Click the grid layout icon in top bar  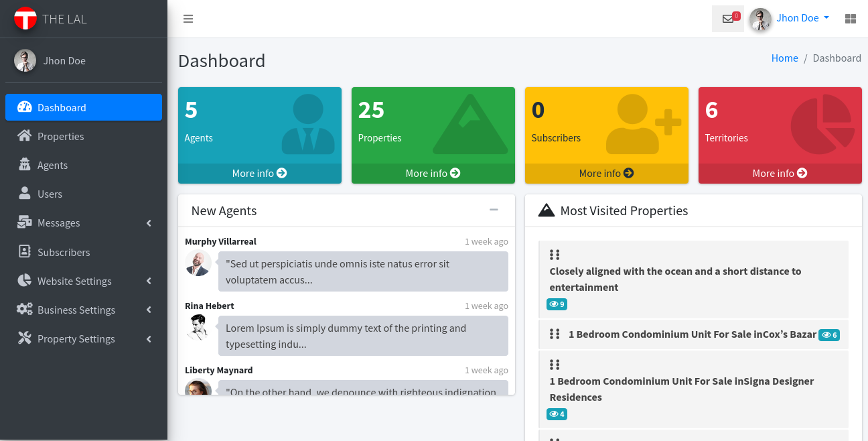[851, 19]
